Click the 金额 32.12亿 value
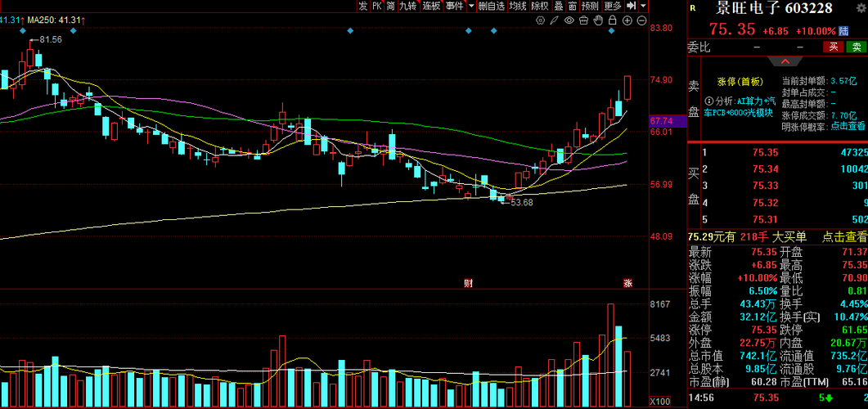Image resolution: width=868 pixels, height=409 pixels. click(x=759, y=317)
